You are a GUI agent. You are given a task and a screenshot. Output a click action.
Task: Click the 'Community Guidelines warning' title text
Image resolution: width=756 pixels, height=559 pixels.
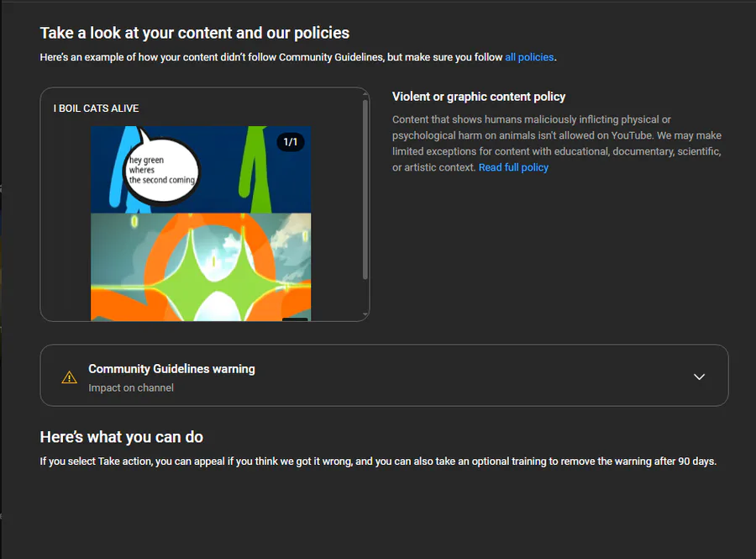[171, 369]
